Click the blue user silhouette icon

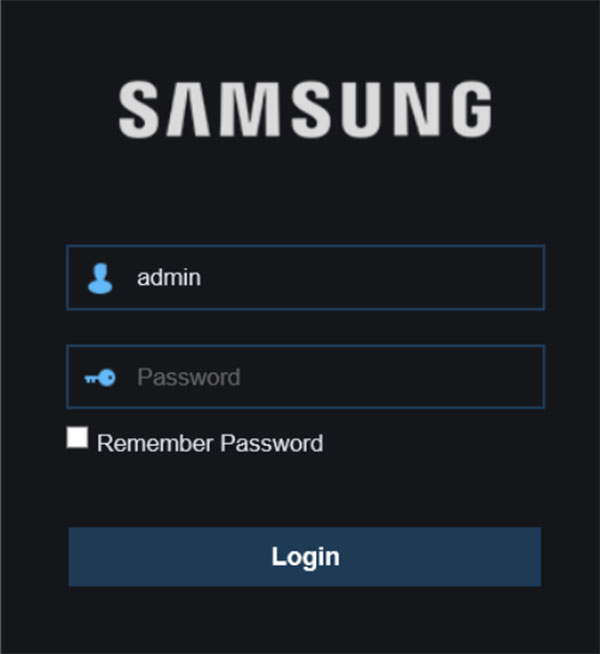click(x=100, y=279)
